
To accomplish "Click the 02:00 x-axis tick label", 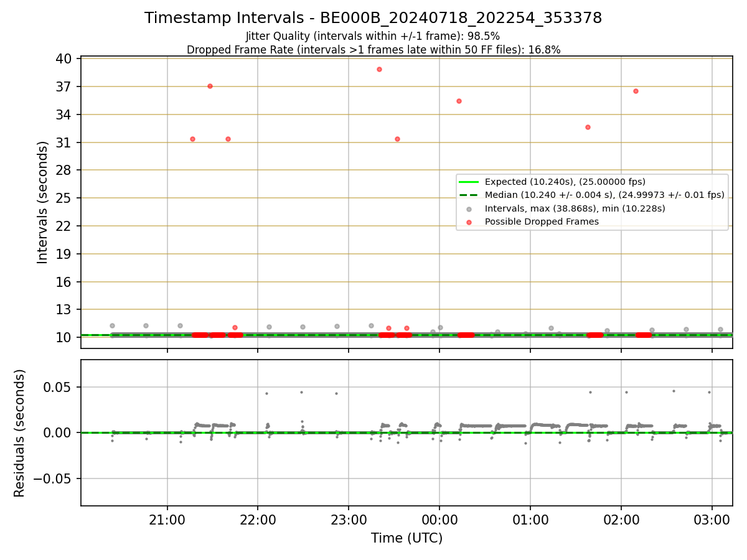I will point(621,520).
